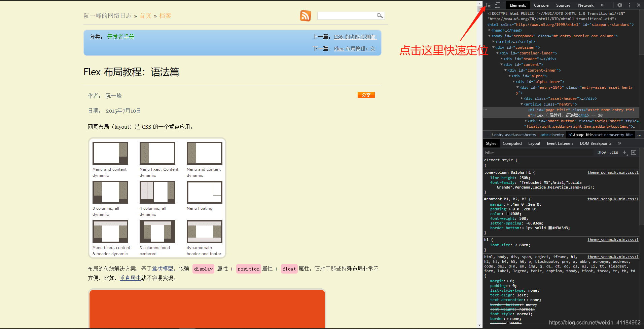The image size is (644, 329).
Task: Open the RSS feed icon
Action: click(306, 16)
